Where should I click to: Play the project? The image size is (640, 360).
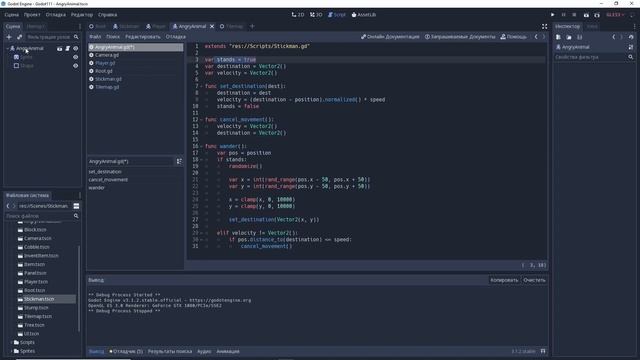click(x=553, y=15)
